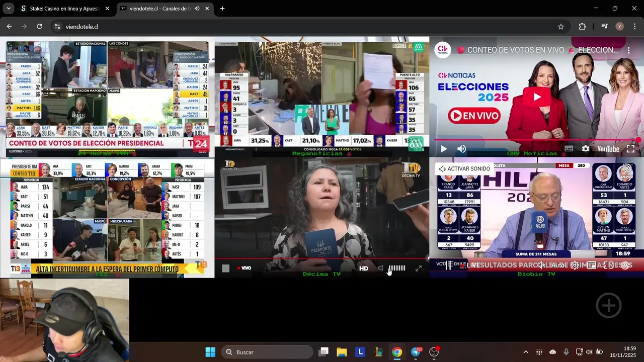The image size is (644, 362).
Task: Click the add channel plus icon
Action: tap(609, 305)
